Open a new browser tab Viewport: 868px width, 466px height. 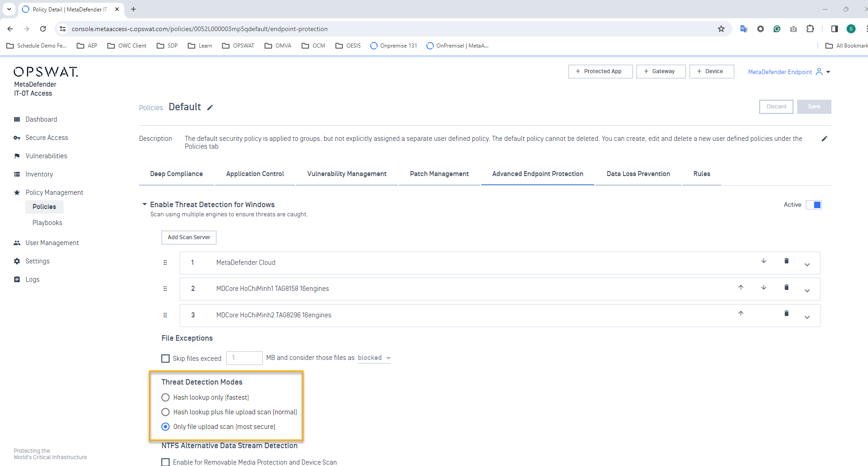(x=133, y=9)
